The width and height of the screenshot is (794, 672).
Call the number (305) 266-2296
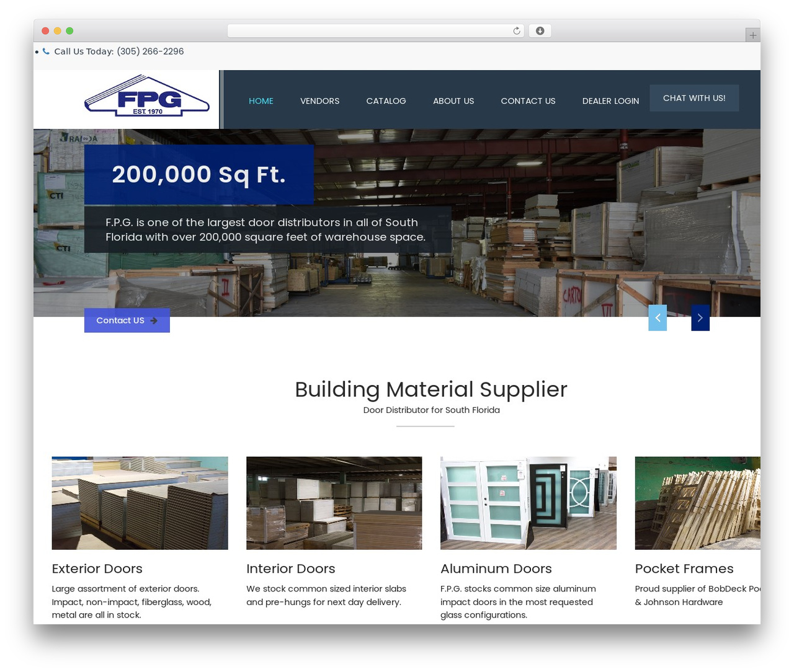click(150, 51)
